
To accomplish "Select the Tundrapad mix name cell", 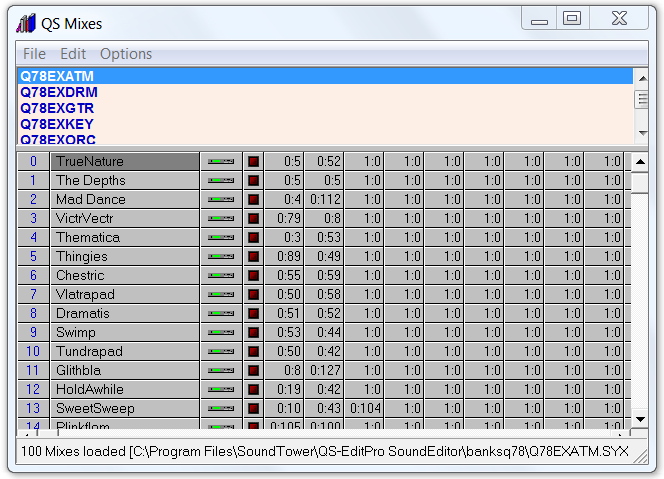I will click(125, 351).
